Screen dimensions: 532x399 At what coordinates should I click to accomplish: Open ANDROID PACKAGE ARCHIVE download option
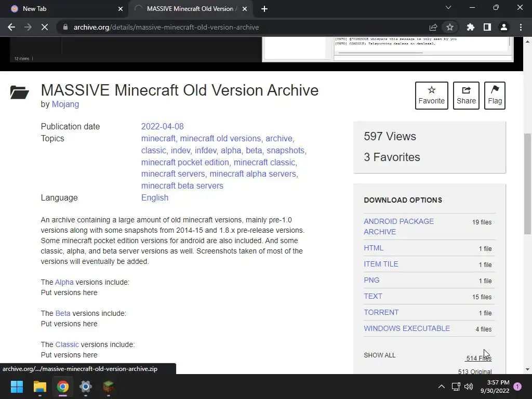(x=398, y=227)
